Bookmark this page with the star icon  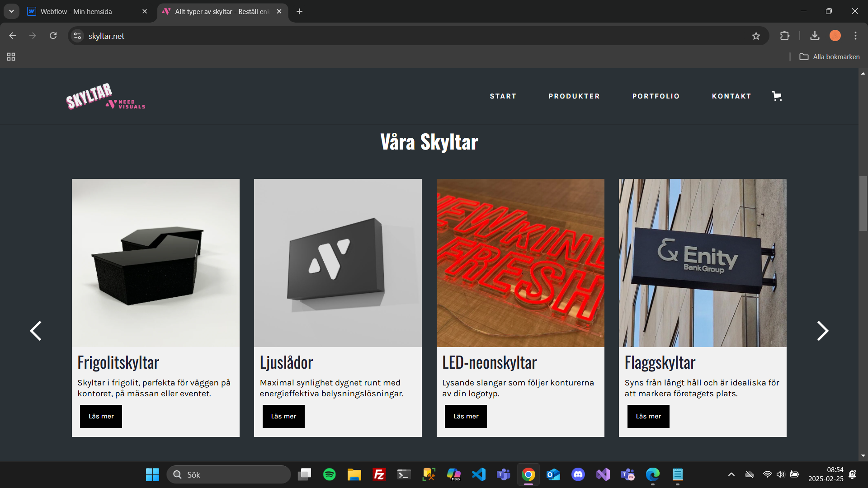[756, 36]
